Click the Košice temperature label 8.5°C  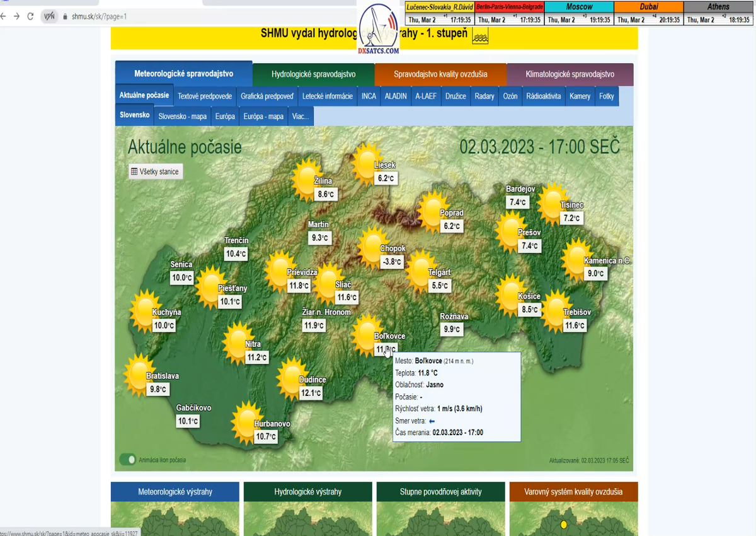tap(530, 310)
